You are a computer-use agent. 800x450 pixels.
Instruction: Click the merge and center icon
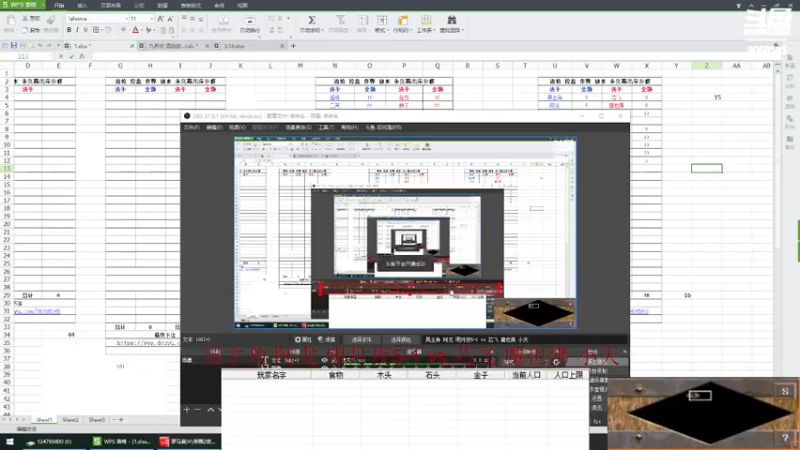223,20
